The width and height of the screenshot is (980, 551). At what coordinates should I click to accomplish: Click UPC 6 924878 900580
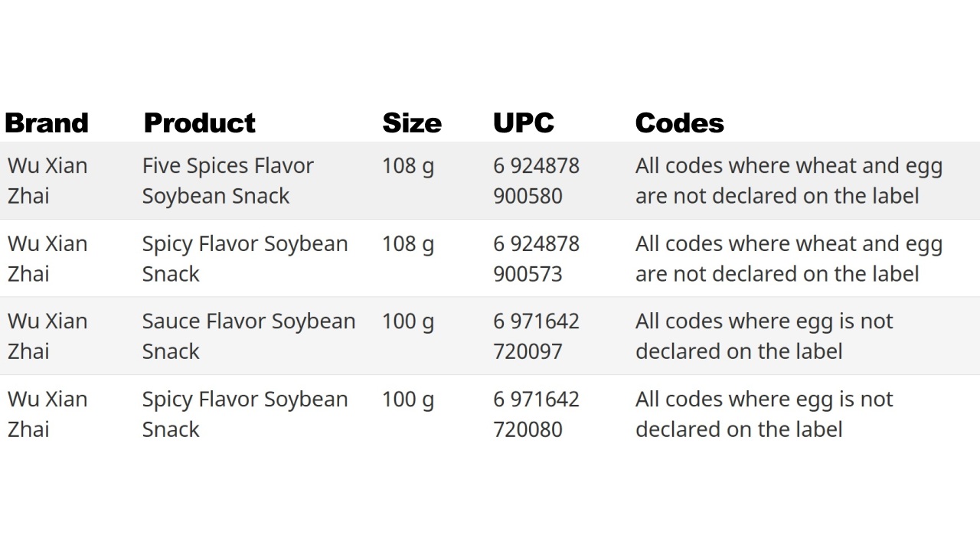pos(537,181)
